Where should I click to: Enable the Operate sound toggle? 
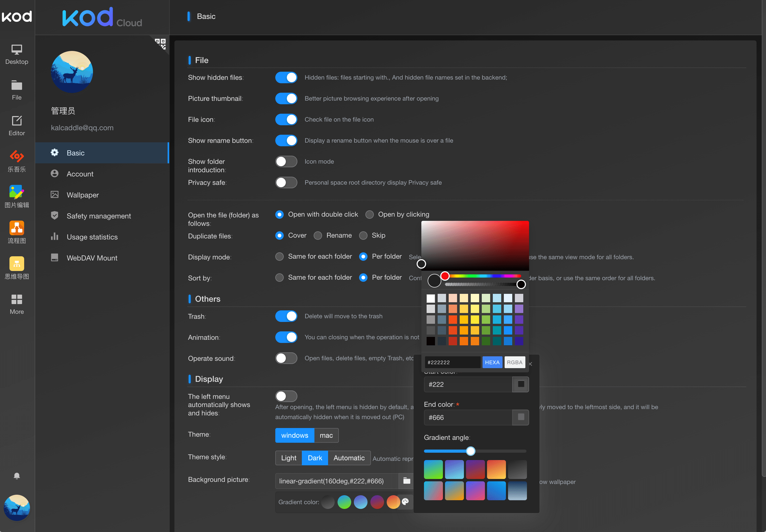pyautogui.click(x=286, y=358)
